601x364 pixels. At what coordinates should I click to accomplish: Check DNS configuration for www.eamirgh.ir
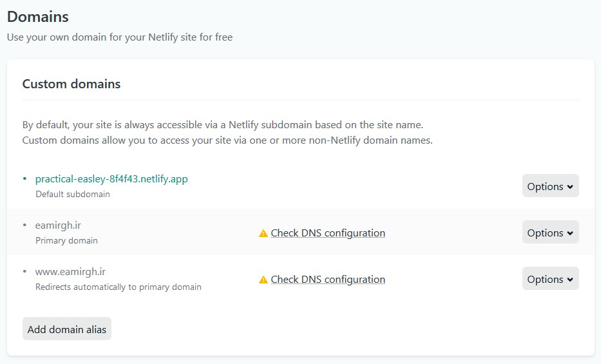[x=328, y=280]
